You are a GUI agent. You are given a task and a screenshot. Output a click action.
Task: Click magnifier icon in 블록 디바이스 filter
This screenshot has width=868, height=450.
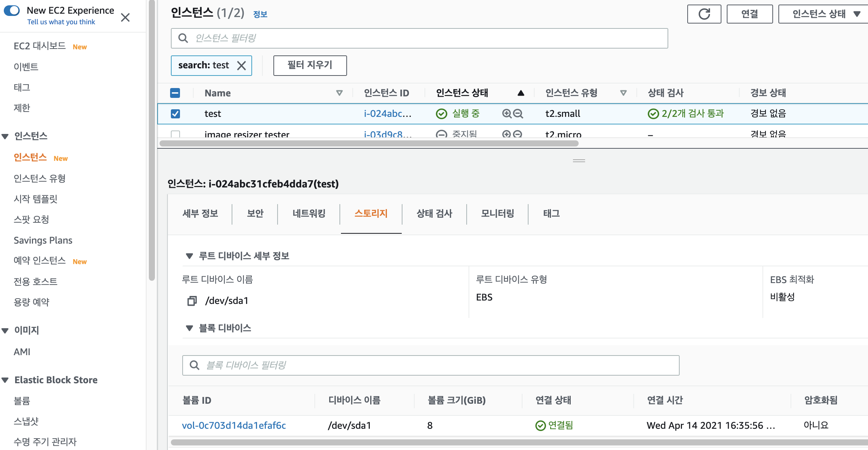point(194,365)
